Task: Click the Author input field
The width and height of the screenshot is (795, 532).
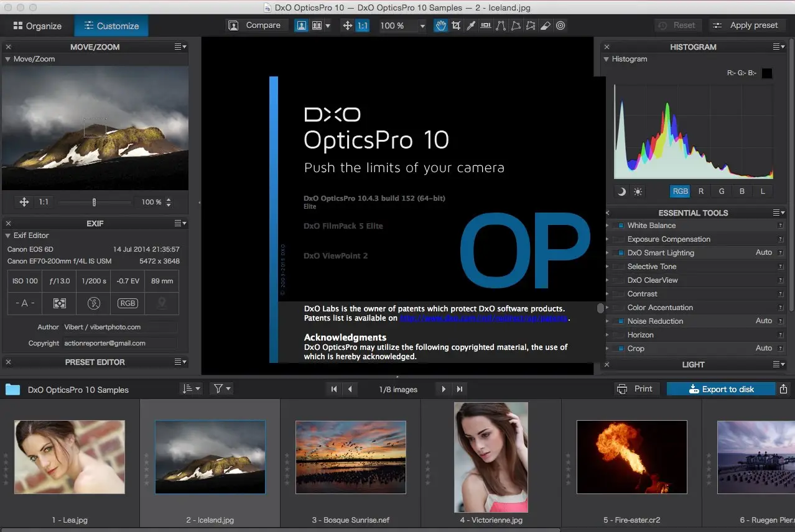Action: click(120, 327)
